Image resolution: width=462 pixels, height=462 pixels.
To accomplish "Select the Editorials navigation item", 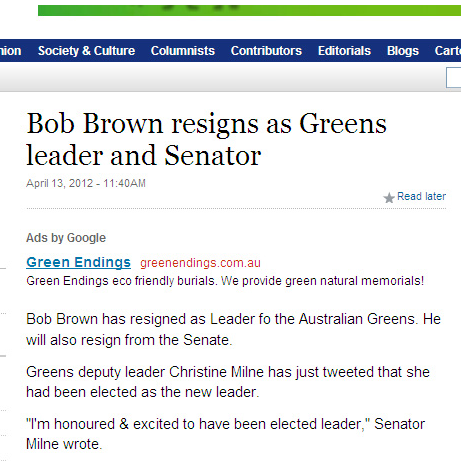I will pyautogui.click(x=344, y=51).
